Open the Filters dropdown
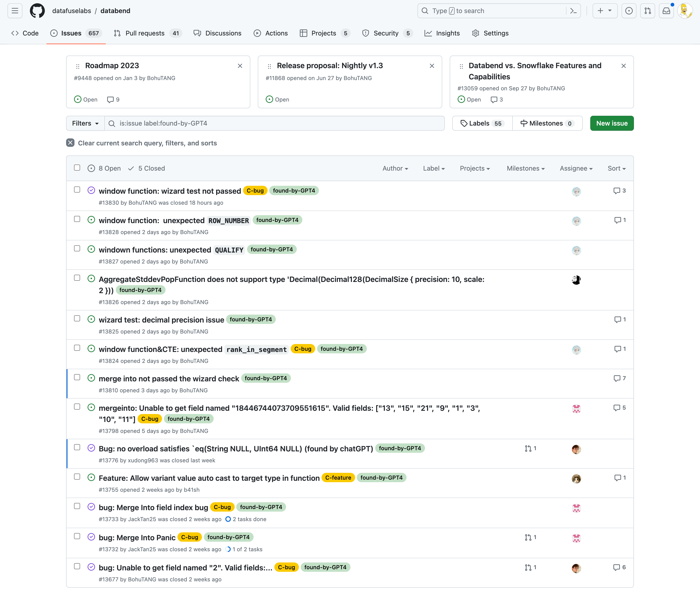This screenshot has width=700, height=590. 85,123
